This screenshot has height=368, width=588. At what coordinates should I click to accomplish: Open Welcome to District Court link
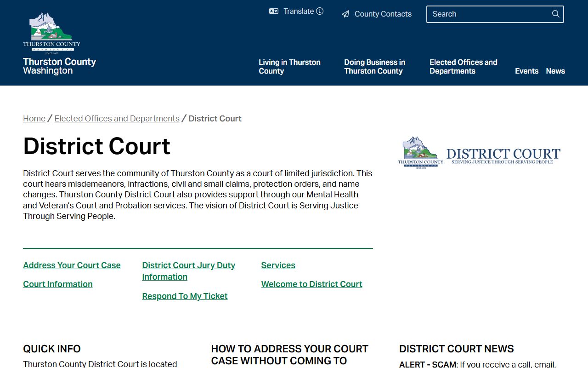pyautogui.click(x=311, y=284)
